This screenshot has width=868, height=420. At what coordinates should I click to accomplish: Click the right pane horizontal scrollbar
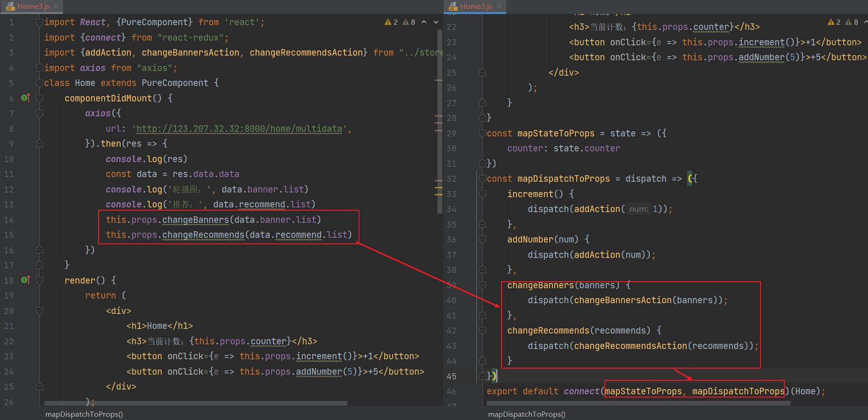[x=638, y=403]
